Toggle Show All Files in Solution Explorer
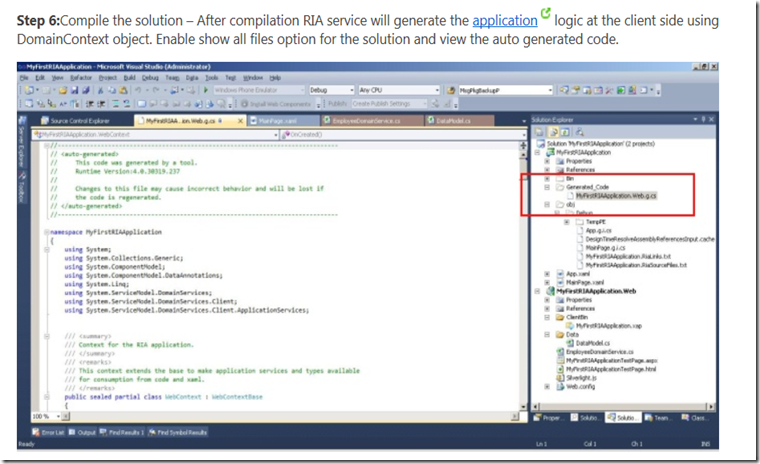Screen dimensions: 760x464 (554, 132)
